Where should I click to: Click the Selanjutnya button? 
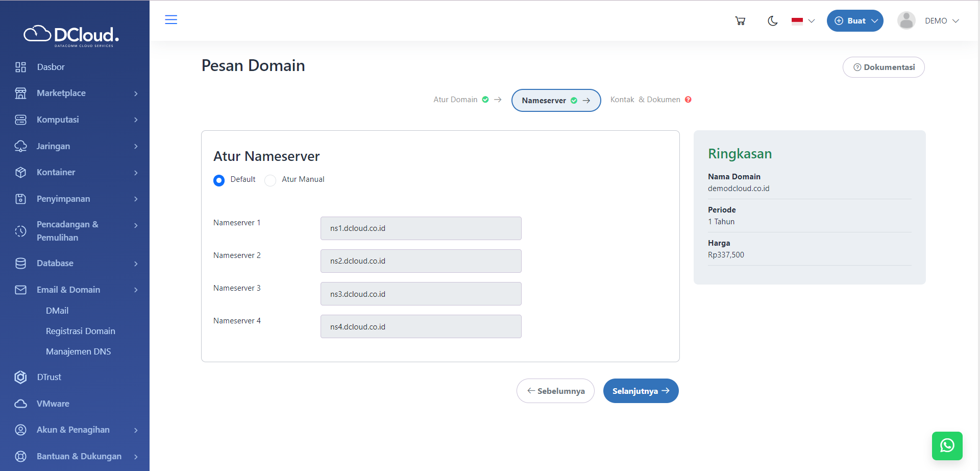pyautogui.click(x=641, y=391)
